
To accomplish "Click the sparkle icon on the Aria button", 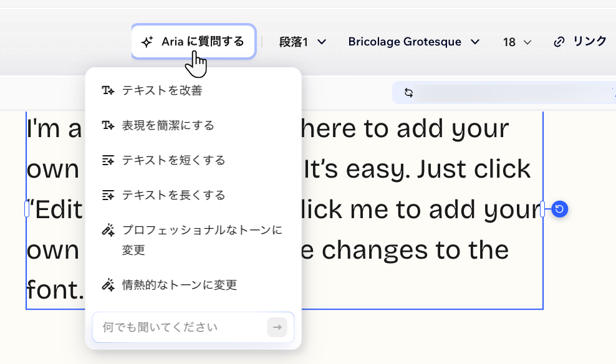I will [147, 41].
